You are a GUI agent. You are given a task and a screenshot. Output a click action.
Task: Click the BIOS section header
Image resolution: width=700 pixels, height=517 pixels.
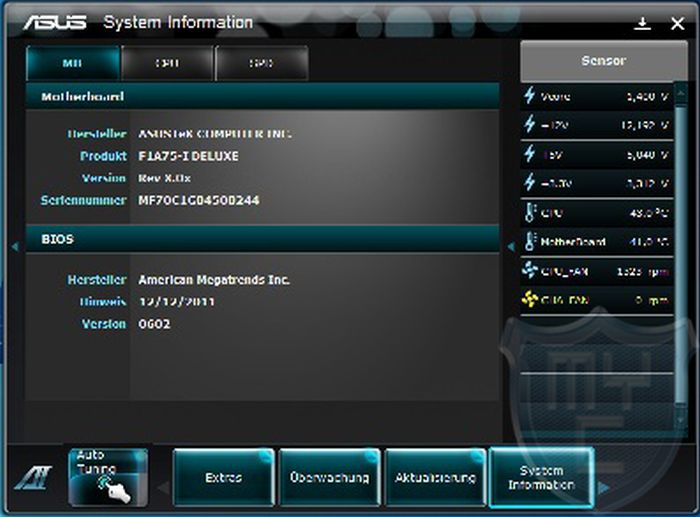click(x=262, y=239)
